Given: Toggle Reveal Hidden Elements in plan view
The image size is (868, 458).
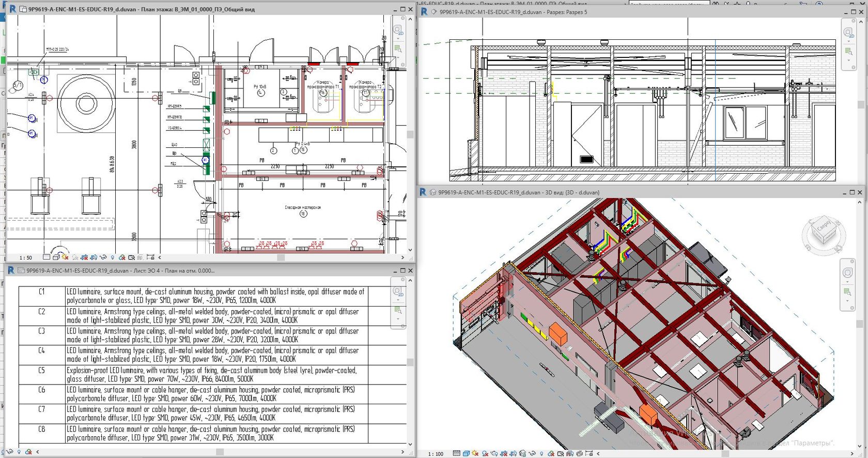Looking at the screenshot, I should [113, 257].
